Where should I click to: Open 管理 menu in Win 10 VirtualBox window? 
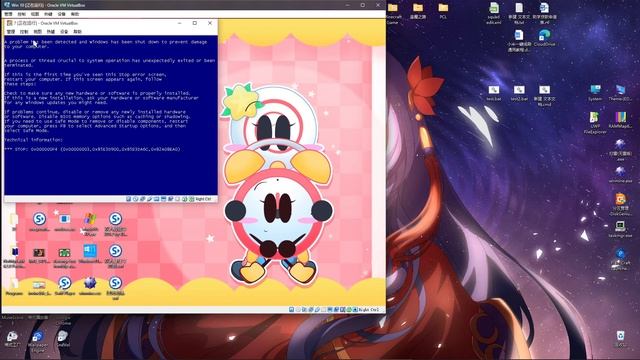pos(8,14)
